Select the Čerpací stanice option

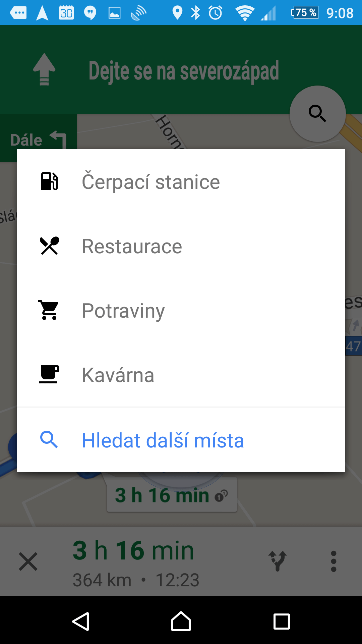[181, 181]
